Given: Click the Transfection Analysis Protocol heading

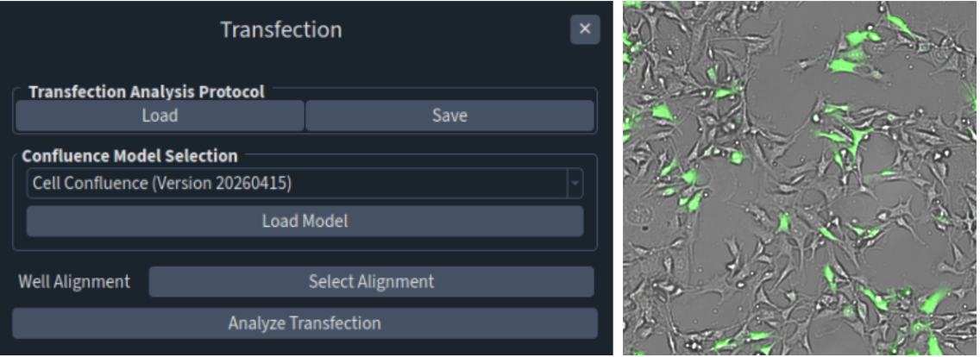Looking at the screenshot, I should coord(147,92).
